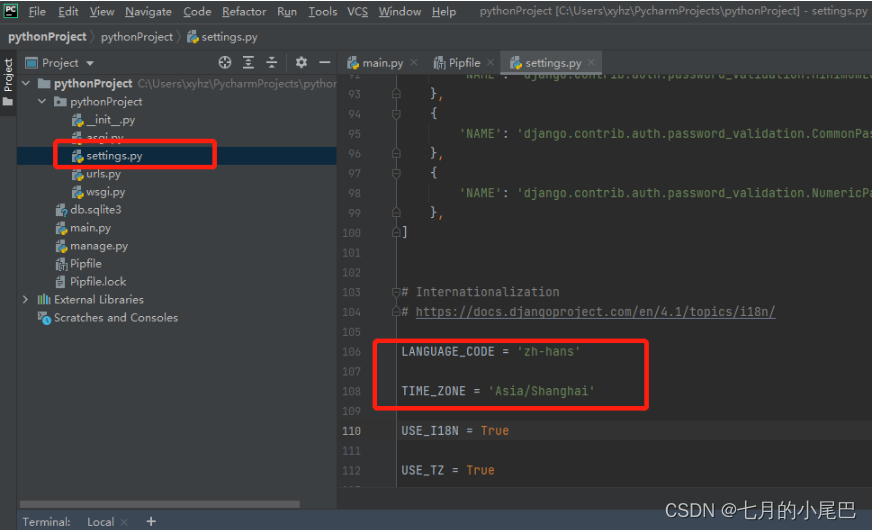872x530 pixels.
Task: Select db.sqlite3 in project tree
Action: tap(89, 210)
